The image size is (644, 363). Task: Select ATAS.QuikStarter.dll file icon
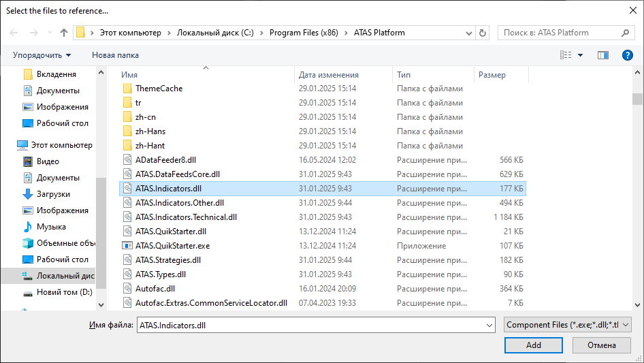127,232
